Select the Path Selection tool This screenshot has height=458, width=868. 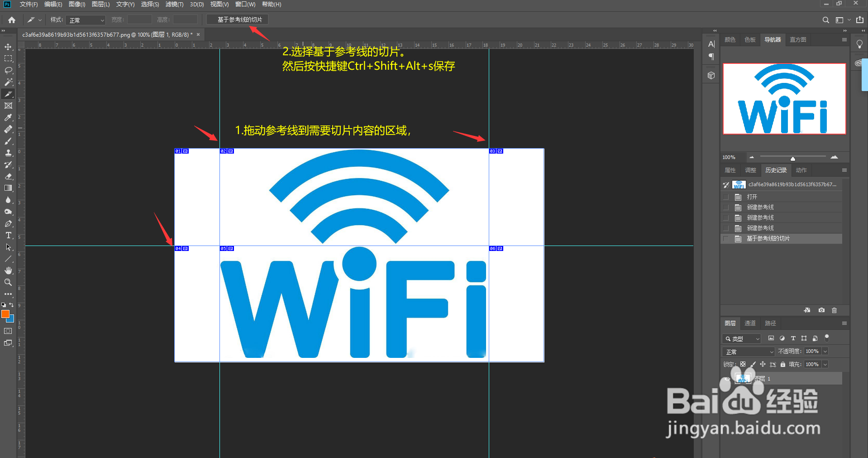click(8, 247)
